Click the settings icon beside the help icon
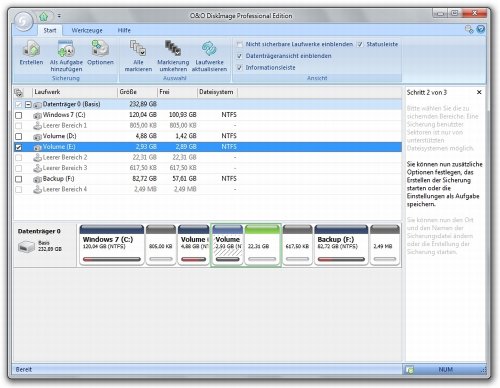The image size is (500, 388). tap(469, 29)
